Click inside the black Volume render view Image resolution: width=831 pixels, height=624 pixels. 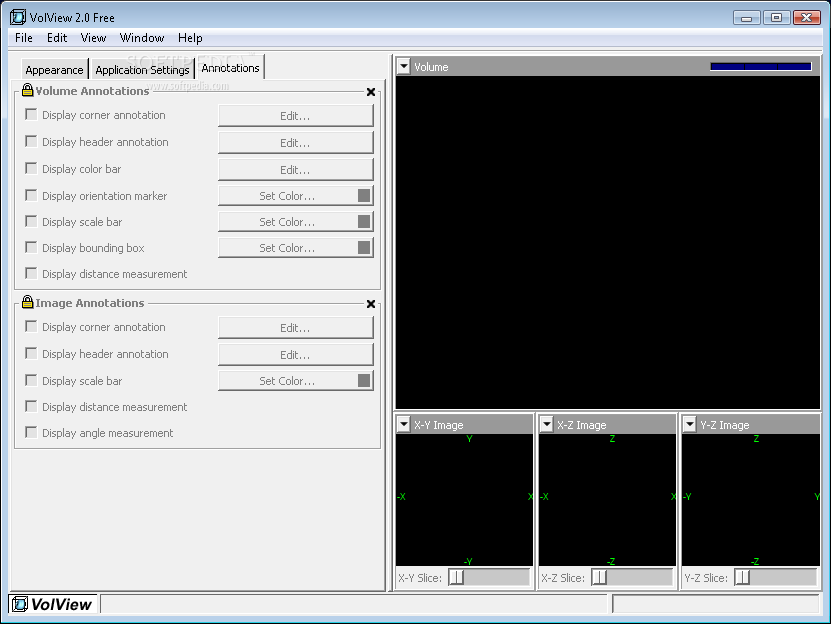[x=607, y=242]
